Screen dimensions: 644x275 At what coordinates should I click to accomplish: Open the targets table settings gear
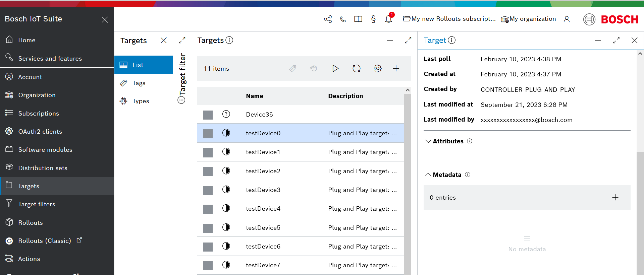378,69
